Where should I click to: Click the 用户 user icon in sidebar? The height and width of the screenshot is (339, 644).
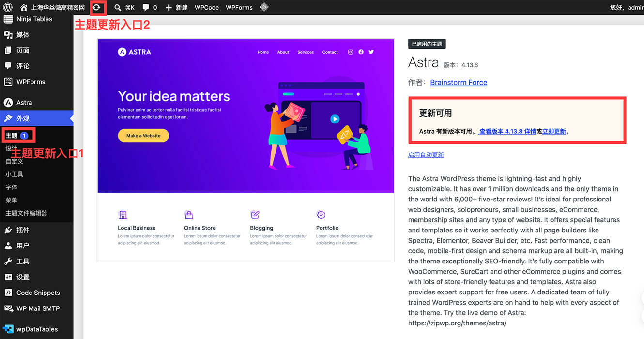(x=8, y=246)
